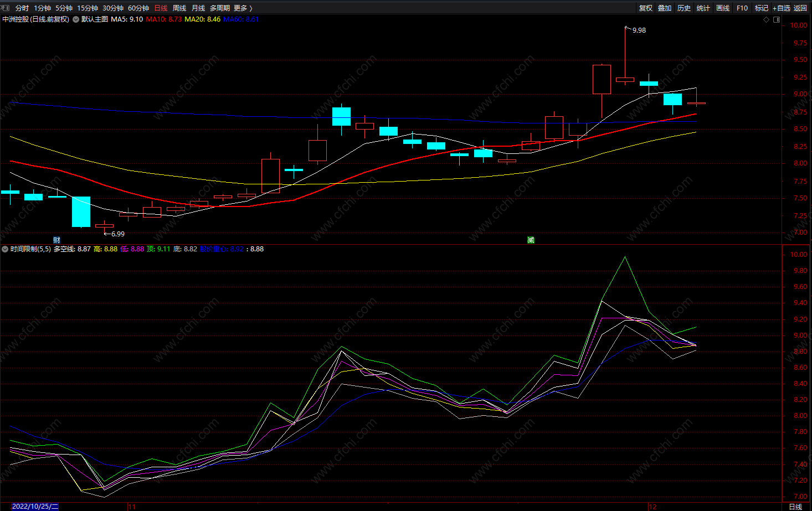Click the diamond icon above price axis
The image size is (812, 511).
pyautogui.click(x=767, y=19)
